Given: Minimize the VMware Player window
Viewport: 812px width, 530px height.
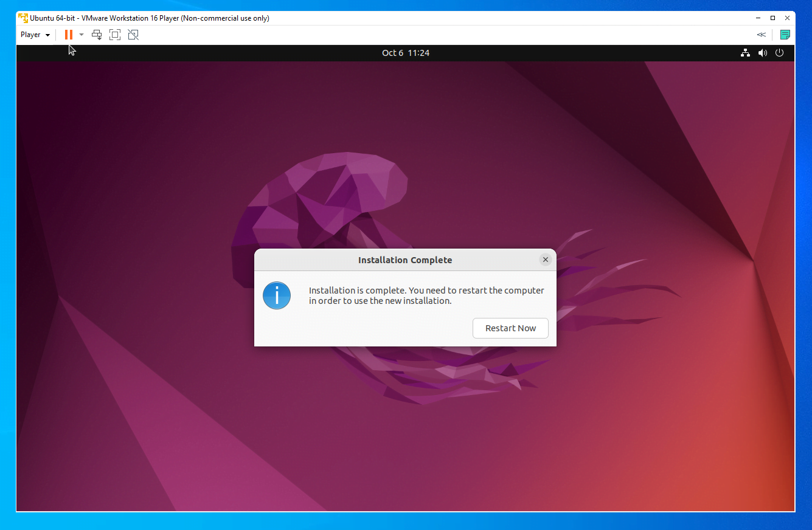Looking at the screenshot, I should click(758, 18).
